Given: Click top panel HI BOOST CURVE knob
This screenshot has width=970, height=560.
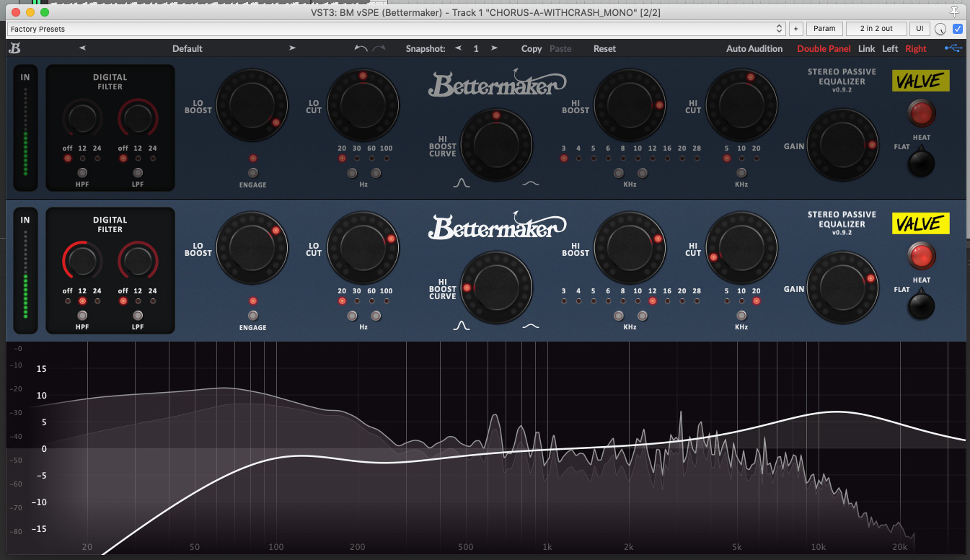Looking at the screenshot, I should click(x=496, y=145).
